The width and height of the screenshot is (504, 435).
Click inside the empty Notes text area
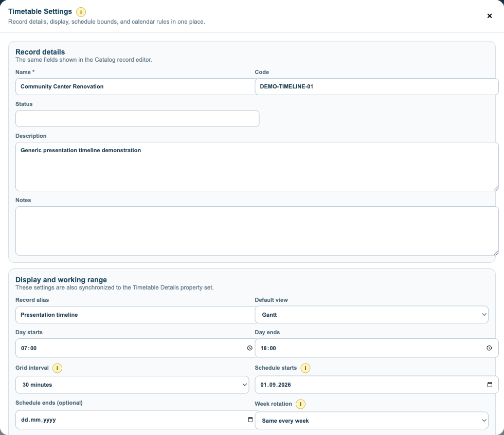click(x=257, y=231)
